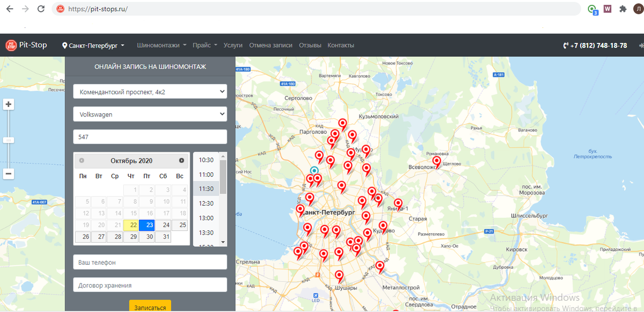
Task: Call phone number +7 (812) 748-18-78
Action: click(595, 46)
